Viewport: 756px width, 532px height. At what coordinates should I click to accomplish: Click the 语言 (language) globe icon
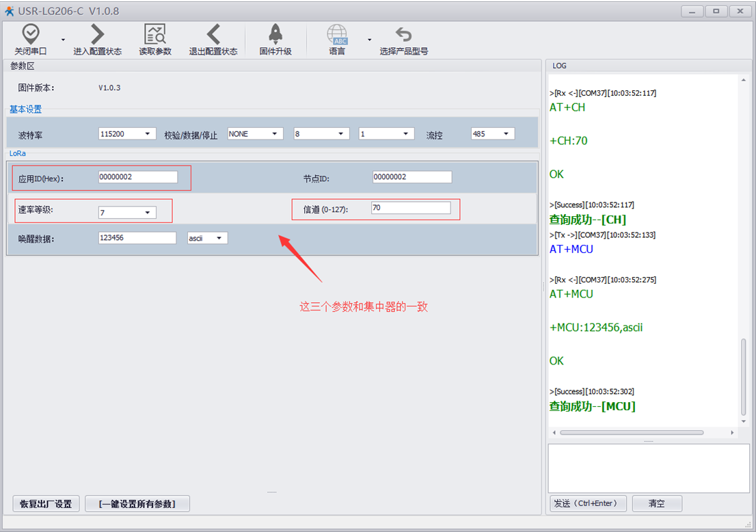pyautogui.click(x=337, y=34)
